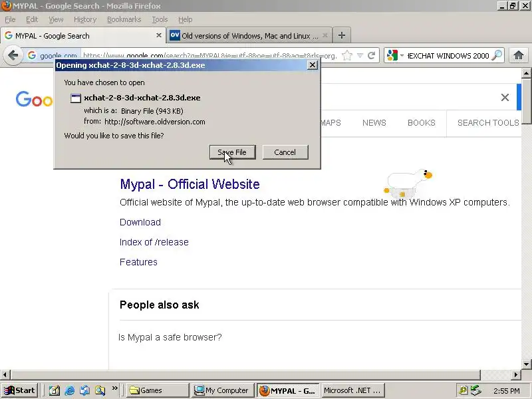Switch to the Old versions of Windows tab

[249, 35]
